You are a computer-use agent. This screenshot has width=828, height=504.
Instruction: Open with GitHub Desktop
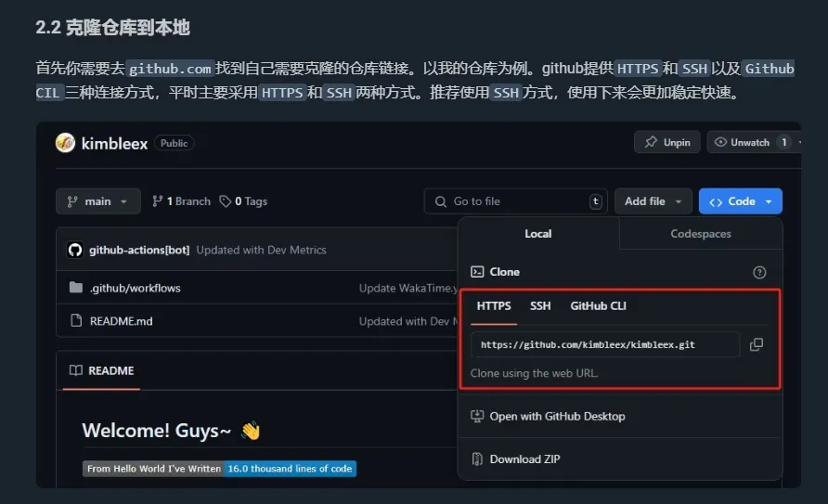557,416
